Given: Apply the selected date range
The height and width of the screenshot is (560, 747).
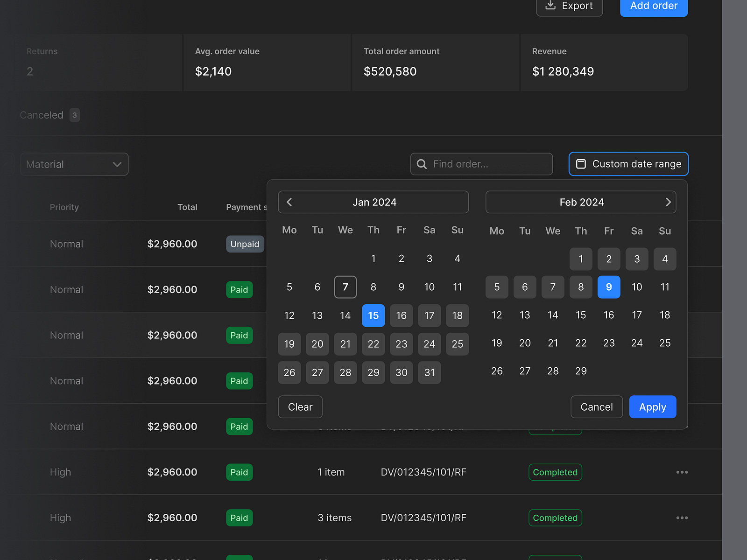Looking at the screenshot, I should tap(652, 406).
